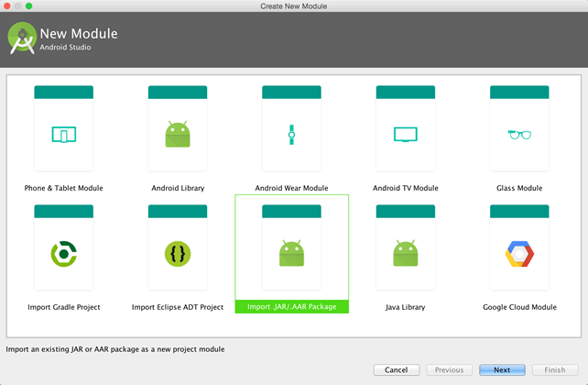Click the 'Java Library' label
Image resolution: width=588 pixels, height=385 pixels.
coord(406,307)
